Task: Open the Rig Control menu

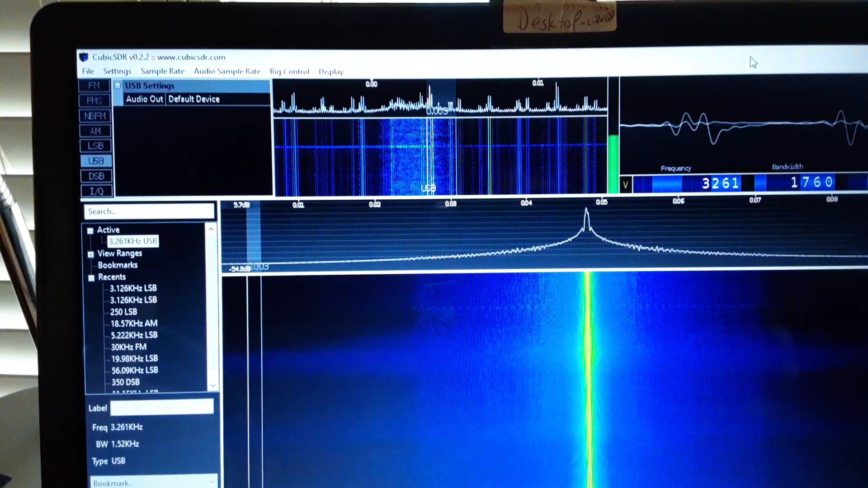Action: tap(289, 71)
